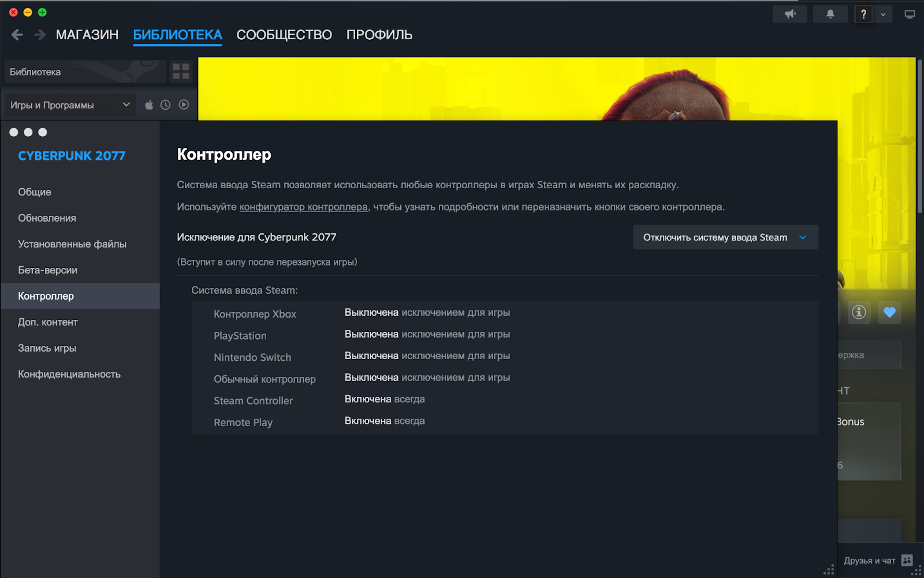Click Обычный контроллер row label
924x578 pixels.
[x=264, y=379]
